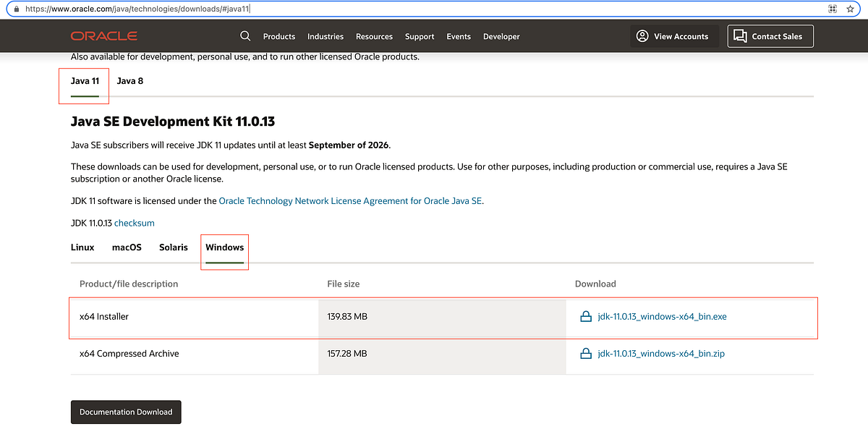Image resolution: width=868 pixels, height=429 pixels.
Task: Click the Documentation Download button
Action: (x=125, y=412)
